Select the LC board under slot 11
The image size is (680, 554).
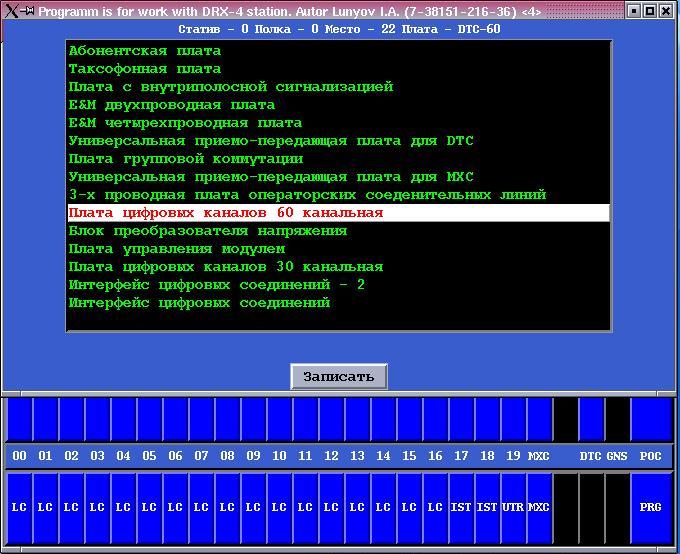(x=305, y=508)
